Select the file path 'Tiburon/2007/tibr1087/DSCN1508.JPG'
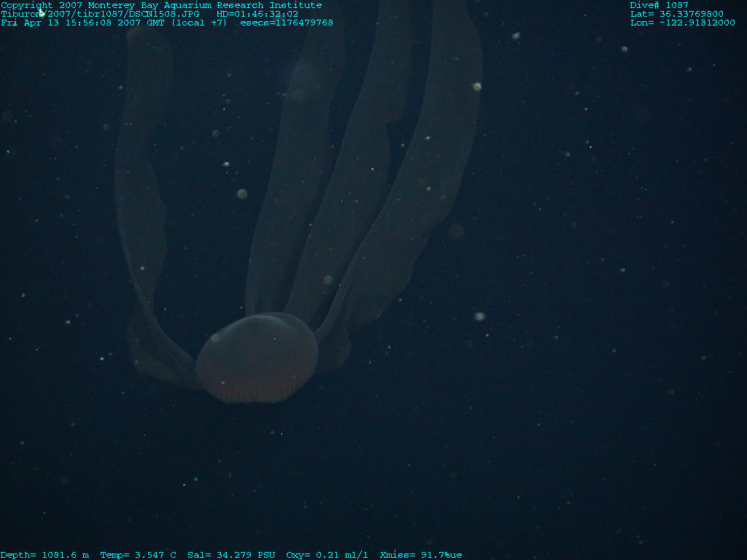747x560 pixels. pyautogui.click(x=100, y=14)
